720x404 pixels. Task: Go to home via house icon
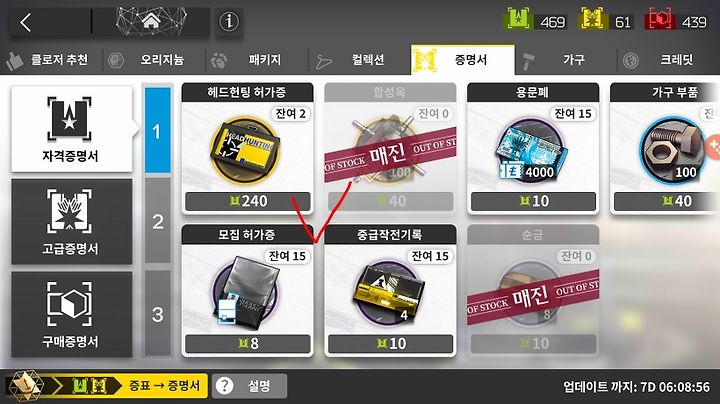pyautogui.click(x=151, y=21)
